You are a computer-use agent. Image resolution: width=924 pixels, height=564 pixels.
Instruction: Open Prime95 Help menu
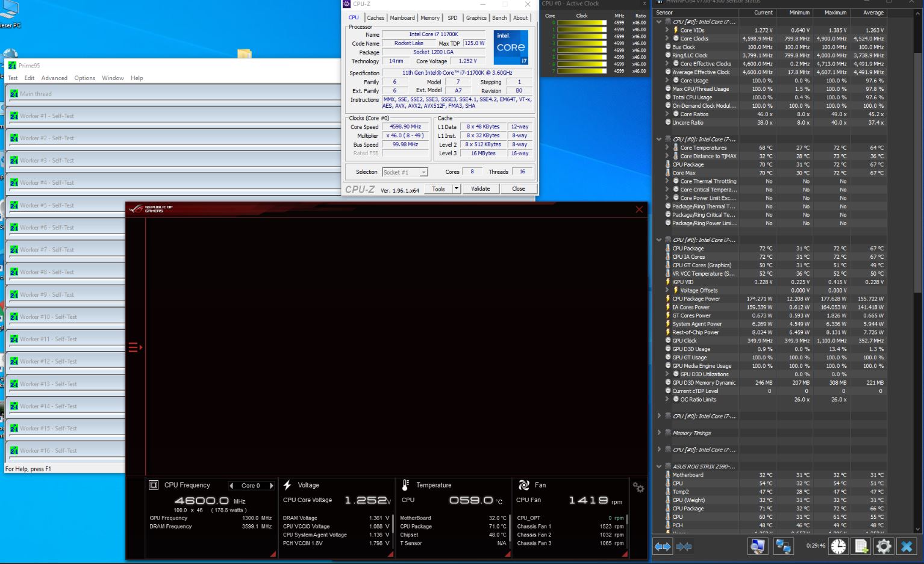click(x=137, y=78)
